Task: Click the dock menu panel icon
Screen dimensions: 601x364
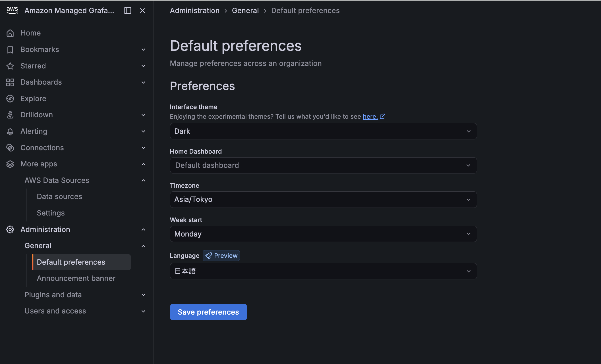Action: pos(128,11)
